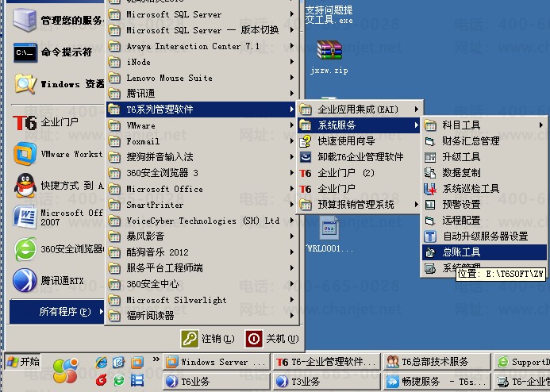Open 总账工具 in the 系统服务 submenu
The width and height of the screenshot is (550, 392).
pyautogui.click(x=484, y=252)
